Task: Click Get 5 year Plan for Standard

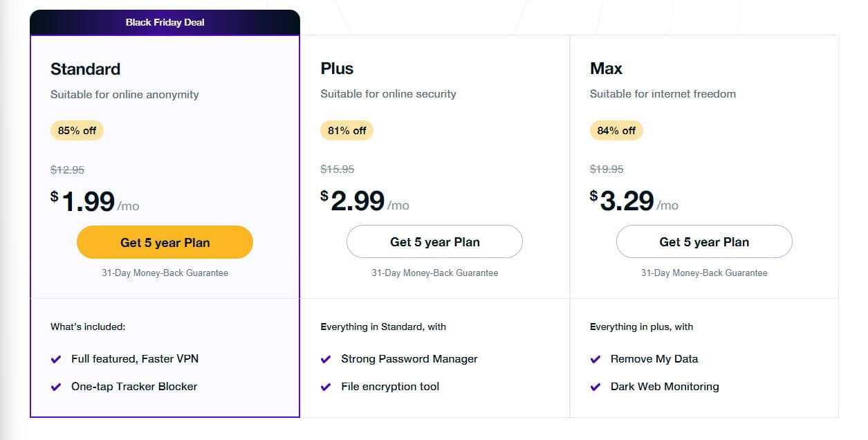Action: point(165,241)
